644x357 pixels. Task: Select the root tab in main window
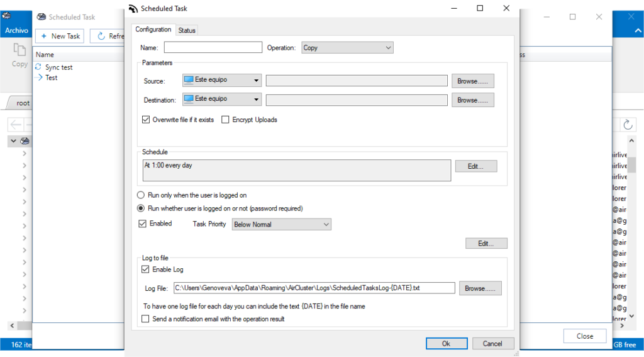pos(23,103)
